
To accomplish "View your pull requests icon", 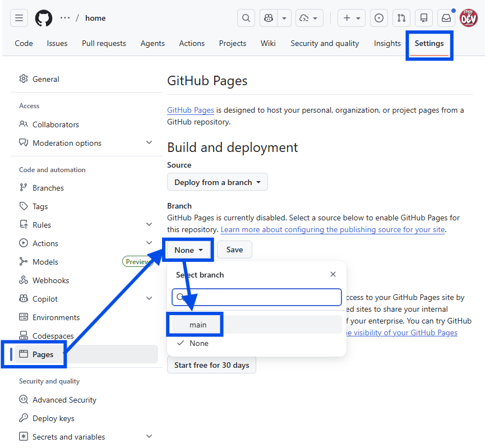I will pyautogui.click(x=401, y=18).
